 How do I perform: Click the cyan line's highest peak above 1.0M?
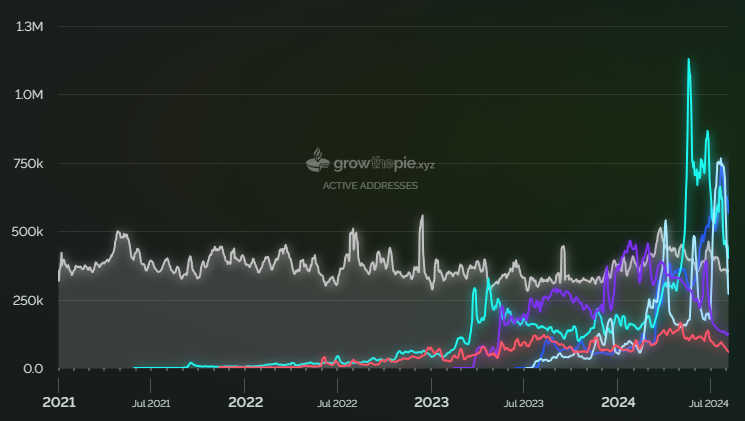[689, 60]
